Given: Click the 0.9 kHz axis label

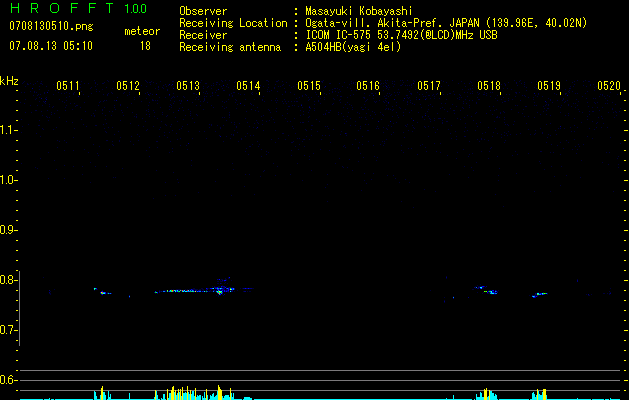Looking at the screenshot, I should (x=8, y=230).
